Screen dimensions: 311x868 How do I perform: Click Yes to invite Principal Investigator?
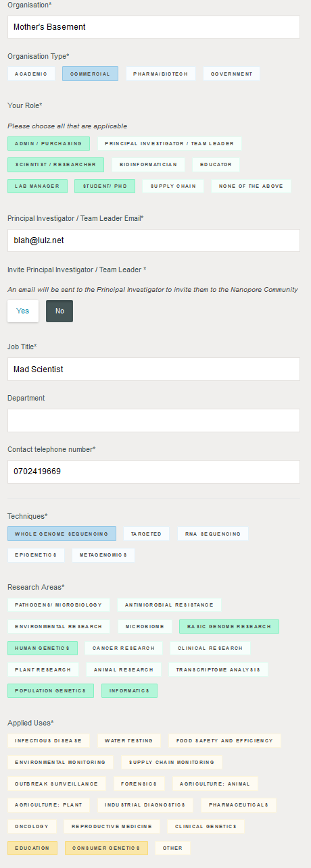tap(23, 311)
